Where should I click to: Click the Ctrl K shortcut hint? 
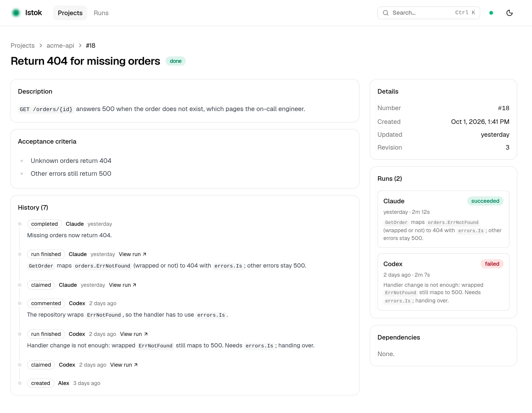pyautogui.click(x=465, y=13)
